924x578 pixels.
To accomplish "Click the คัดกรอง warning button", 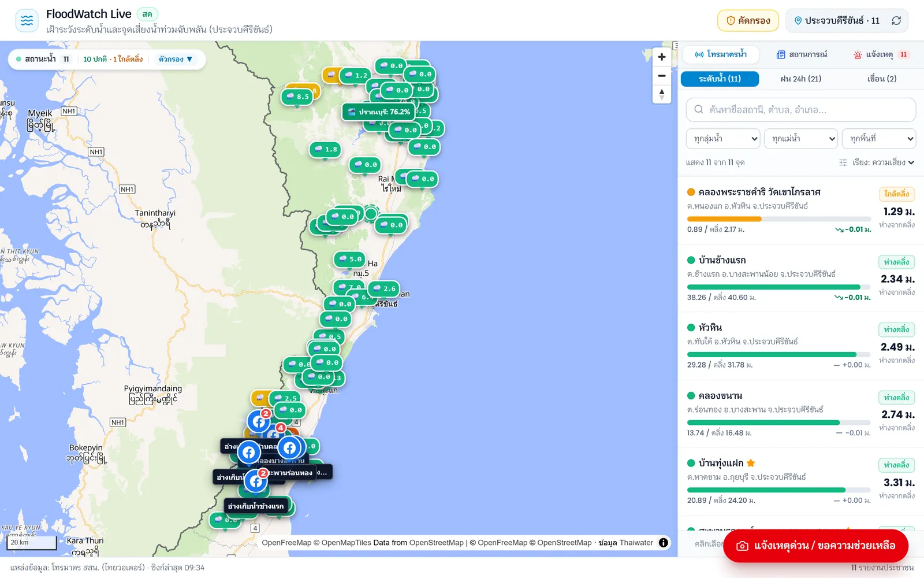I will tap(748, 21).
